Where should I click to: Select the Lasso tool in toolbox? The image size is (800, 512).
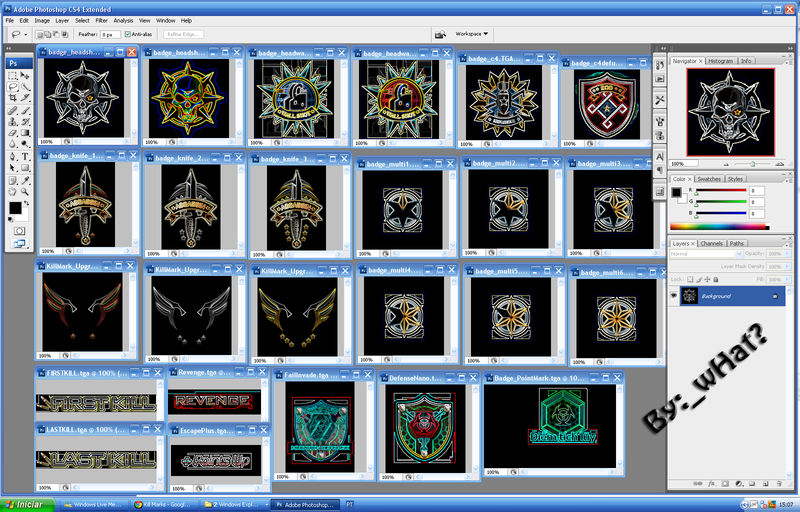click(x=13, y=87)
